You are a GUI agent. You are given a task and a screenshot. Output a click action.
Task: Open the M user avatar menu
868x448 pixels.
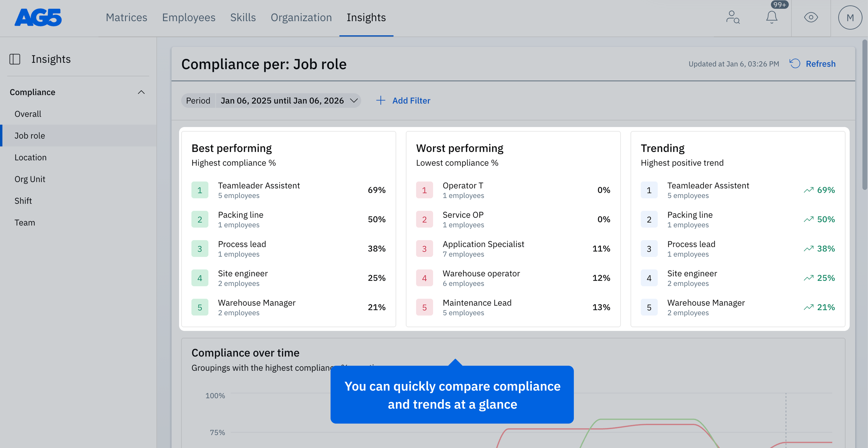[x=850, y=17]
